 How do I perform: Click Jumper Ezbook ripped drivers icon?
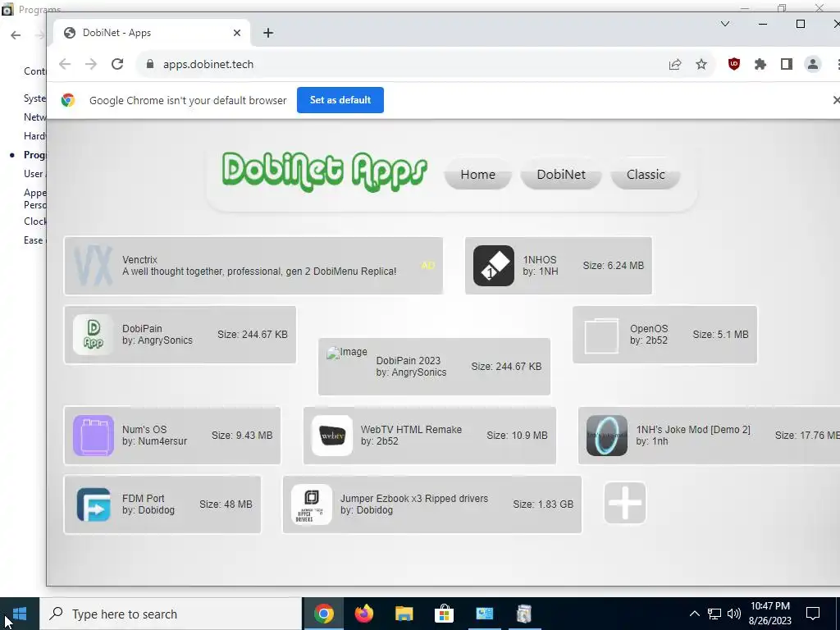[311, 504]
